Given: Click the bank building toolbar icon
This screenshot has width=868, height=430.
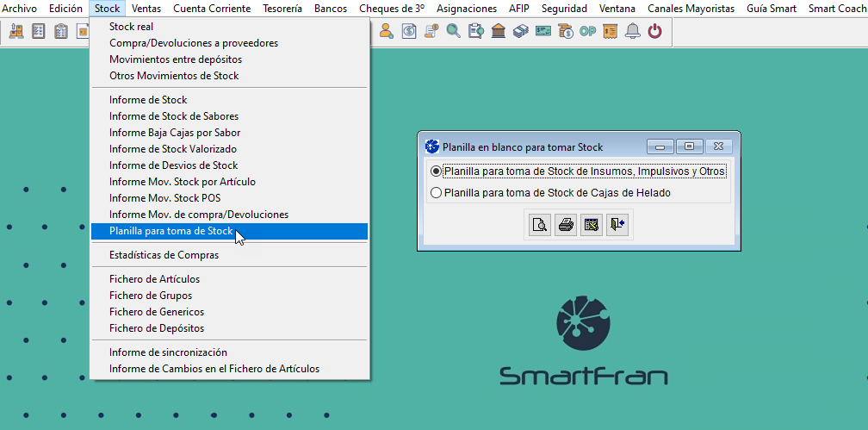Looking at the screenshot, I should click(x=499, y=31).
